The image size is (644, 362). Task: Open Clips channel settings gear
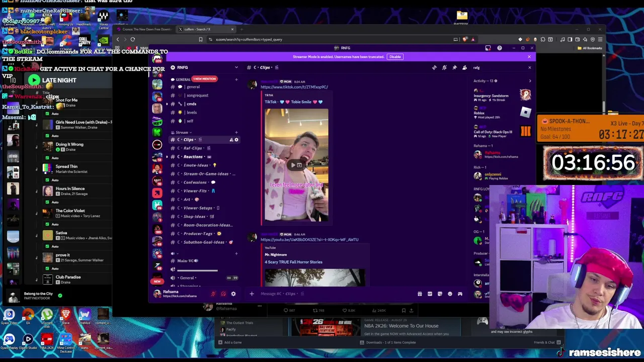(x=236, y=140)
